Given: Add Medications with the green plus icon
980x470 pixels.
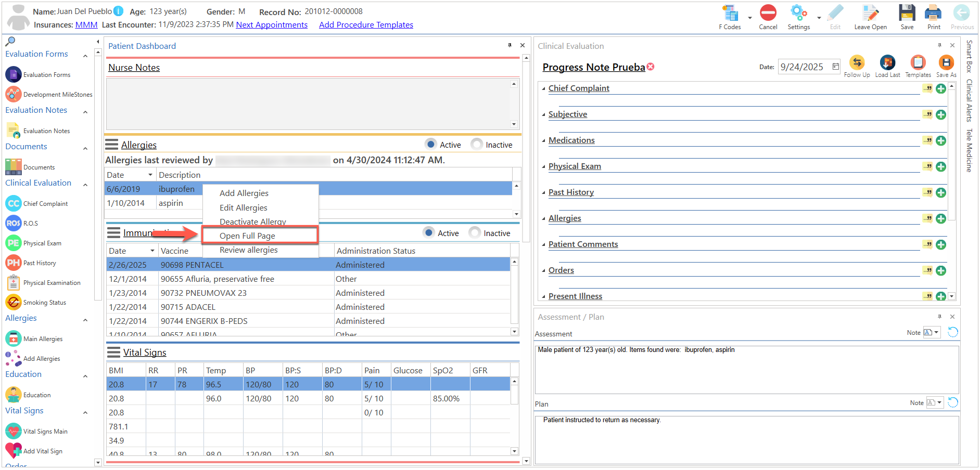Looking at the screenshot, I should click(x=941, y=140).
